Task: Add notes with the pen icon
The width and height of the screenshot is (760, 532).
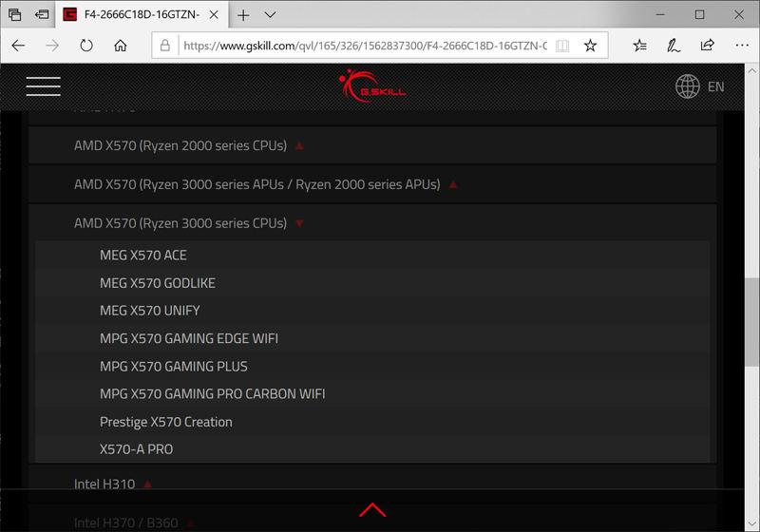Action: coord(674,46)
